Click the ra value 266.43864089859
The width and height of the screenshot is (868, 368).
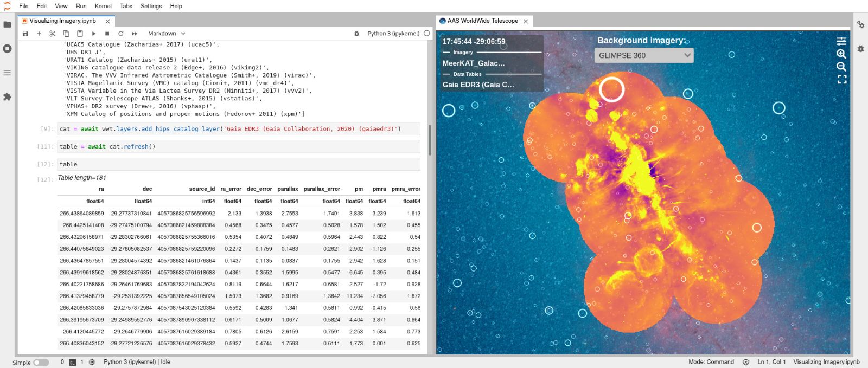(81, 214)
